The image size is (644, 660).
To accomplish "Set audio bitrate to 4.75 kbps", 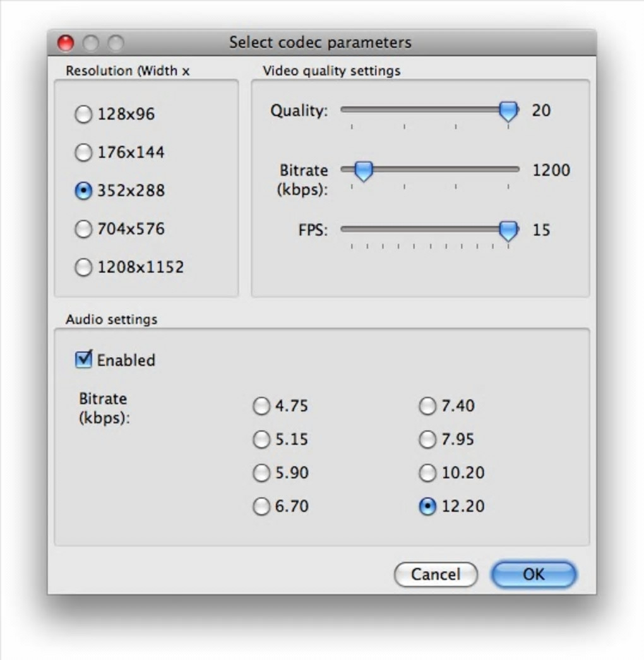I will pyautogui.click(x=261, y=406).
